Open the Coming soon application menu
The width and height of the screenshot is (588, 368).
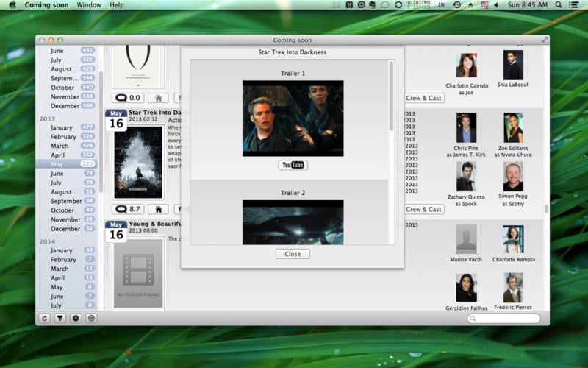[x=46, y=5]
